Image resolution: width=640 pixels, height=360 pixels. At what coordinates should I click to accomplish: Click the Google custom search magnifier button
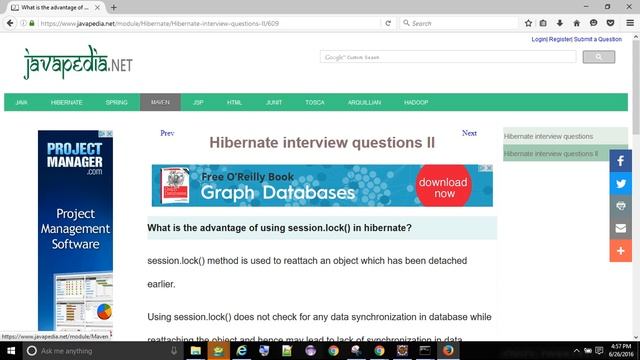tap(598, 57)
